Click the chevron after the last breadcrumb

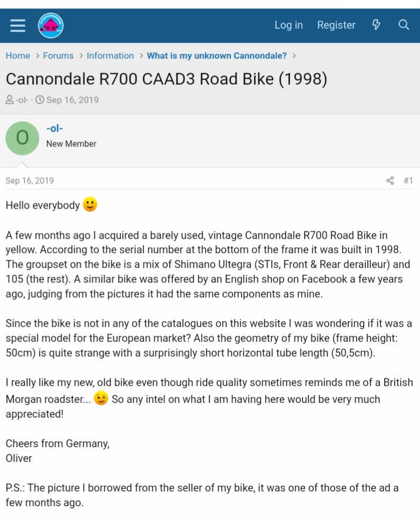pyautogui.click(x=294, y=56)
